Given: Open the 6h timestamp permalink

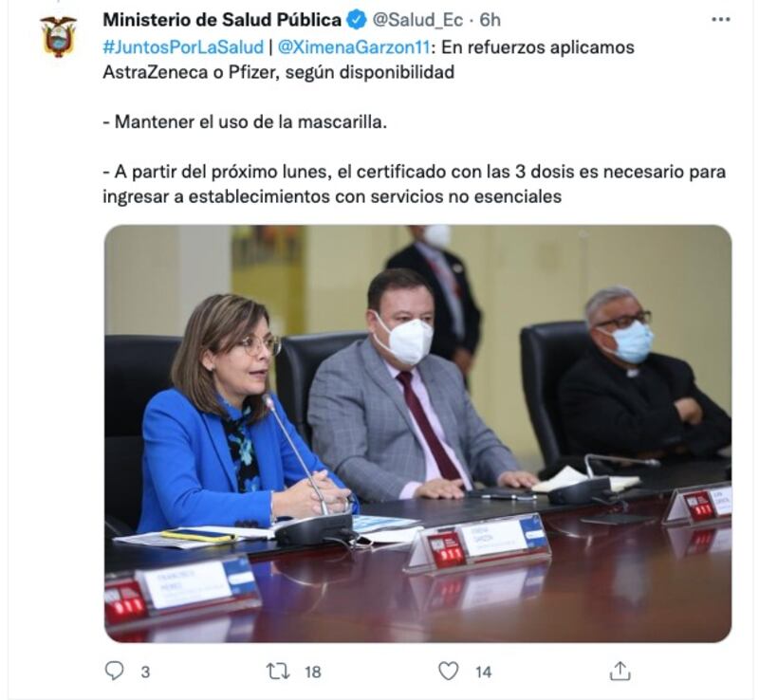Looking at the screenshot, I should (490, 20).
